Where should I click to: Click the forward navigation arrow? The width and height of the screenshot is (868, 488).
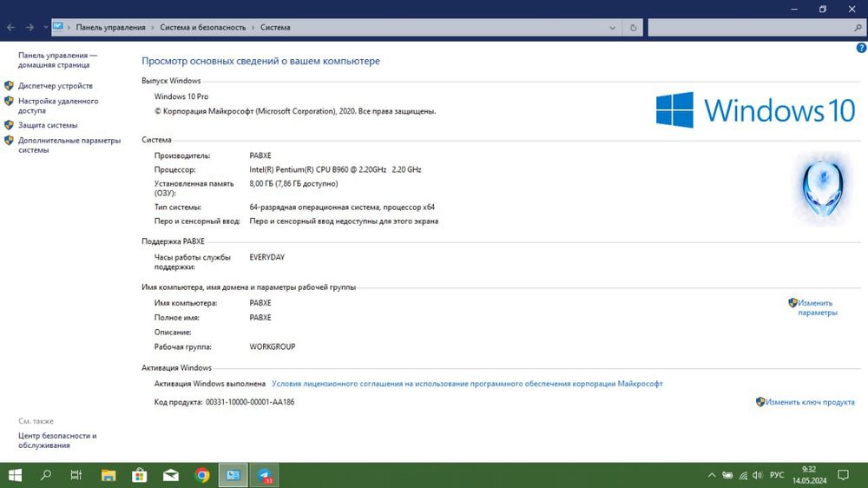coord(30,27)
